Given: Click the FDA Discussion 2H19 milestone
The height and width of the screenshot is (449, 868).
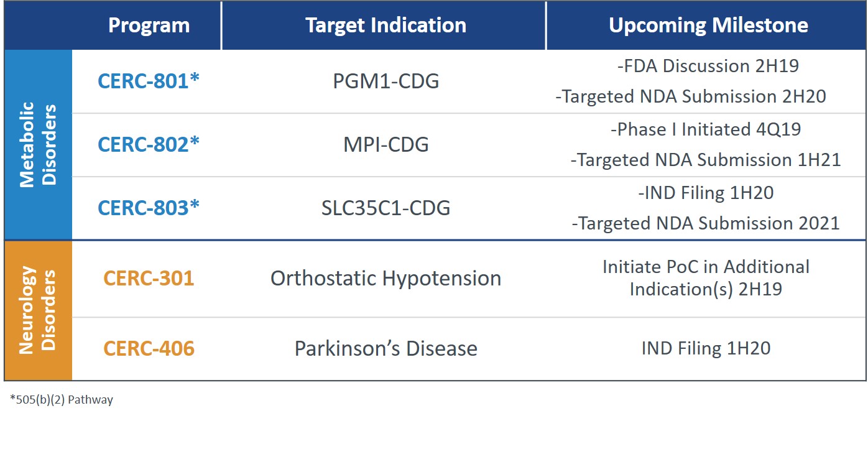Looking at the screenshot, I should pyautogui.click(x=708, y=66).
